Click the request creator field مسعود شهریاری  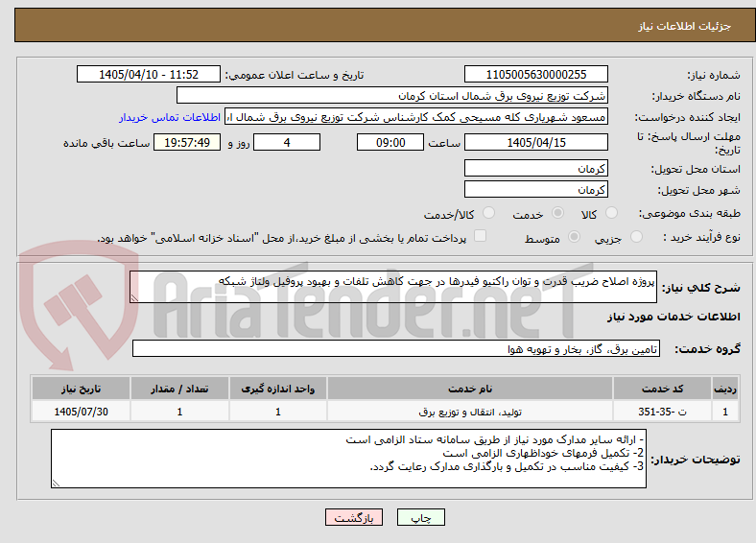tap(416, 117)
